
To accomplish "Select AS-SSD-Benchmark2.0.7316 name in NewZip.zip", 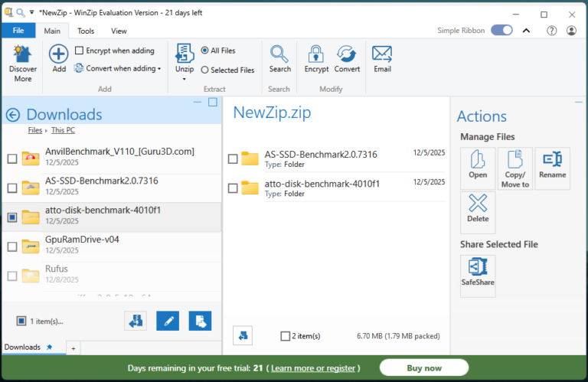I will click(321, 155).
